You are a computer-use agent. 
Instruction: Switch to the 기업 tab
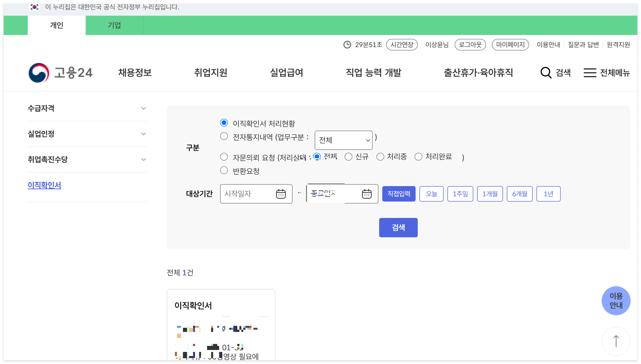click(114, 25)
